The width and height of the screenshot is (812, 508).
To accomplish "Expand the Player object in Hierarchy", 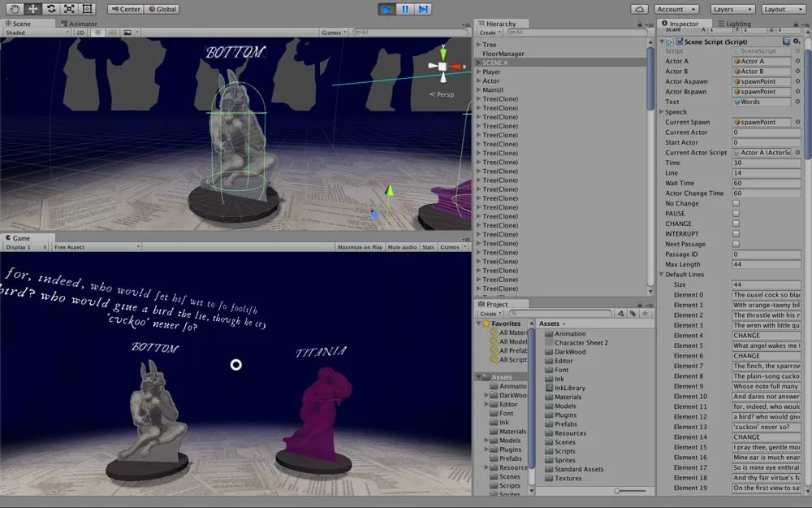I will (478, 72).
